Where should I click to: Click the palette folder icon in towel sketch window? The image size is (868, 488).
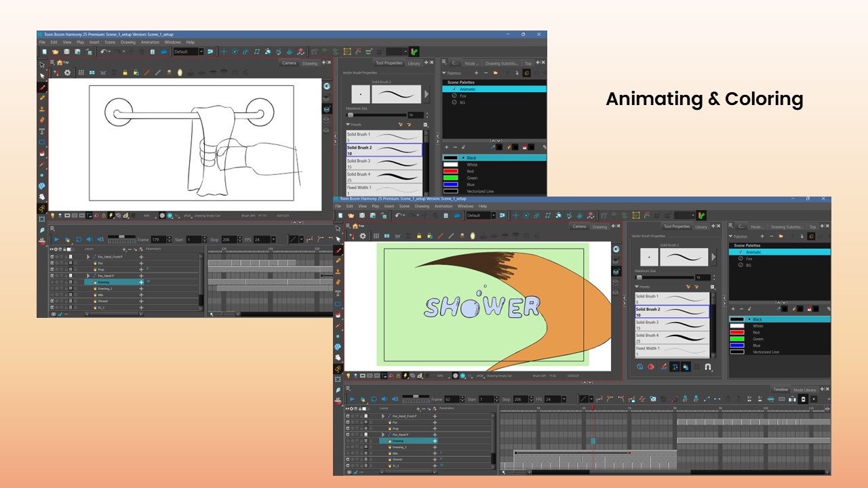click(x=496, y=73)
